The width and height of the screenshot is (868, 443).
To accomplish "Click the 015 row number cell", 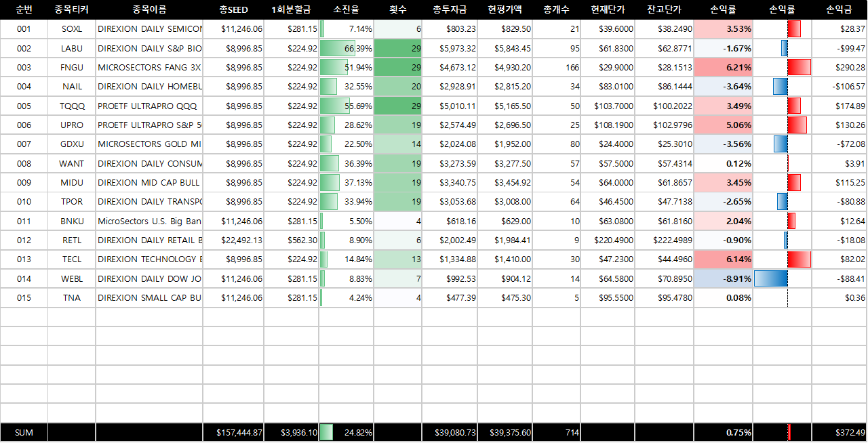I will [24, 297].
